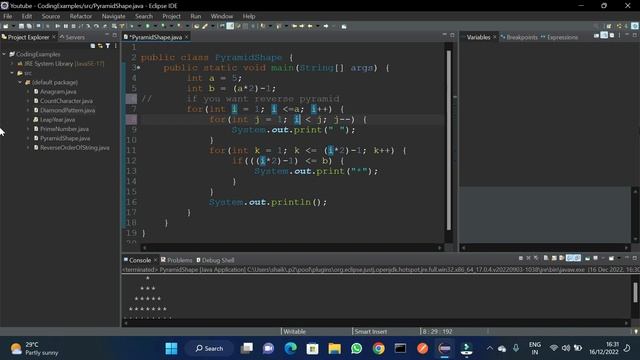Collapse All in Project Explorer toolbar
640x360 pixels.
(93, 46)
